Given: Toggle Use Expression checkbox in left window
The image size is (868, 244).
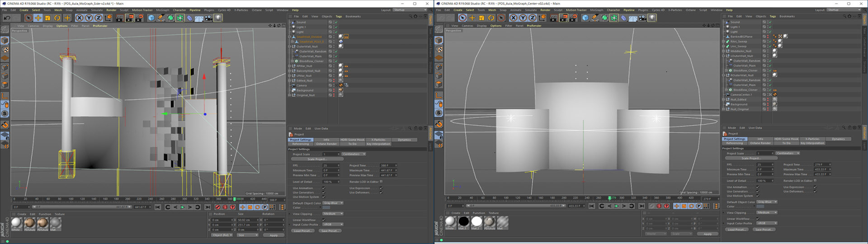Looking at the screenshot, I should 381,188.
